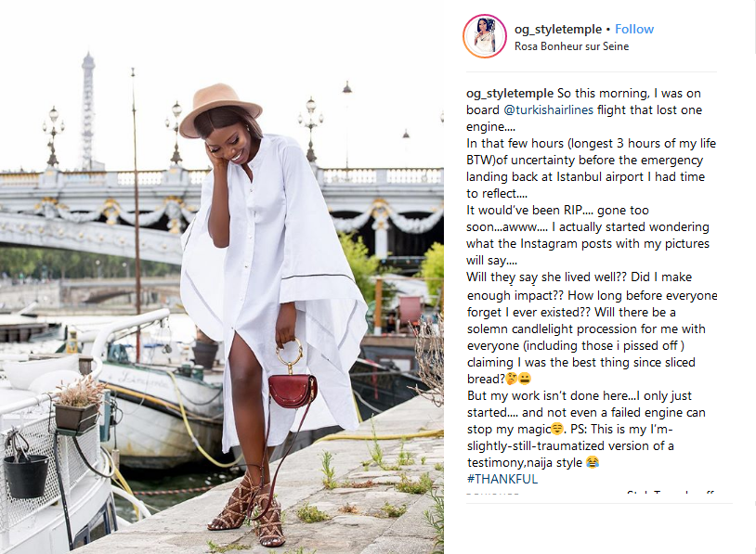Open the #THANKFUL hashtag
Viewport: 756px width, 554px height.
tap(502, 479)
